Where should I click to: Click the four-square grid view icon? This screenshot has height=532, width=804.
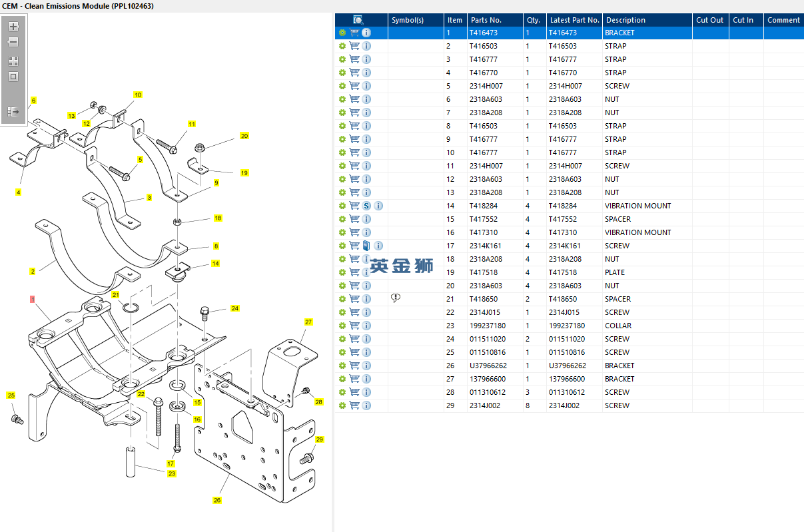click(x=13, y=61)
